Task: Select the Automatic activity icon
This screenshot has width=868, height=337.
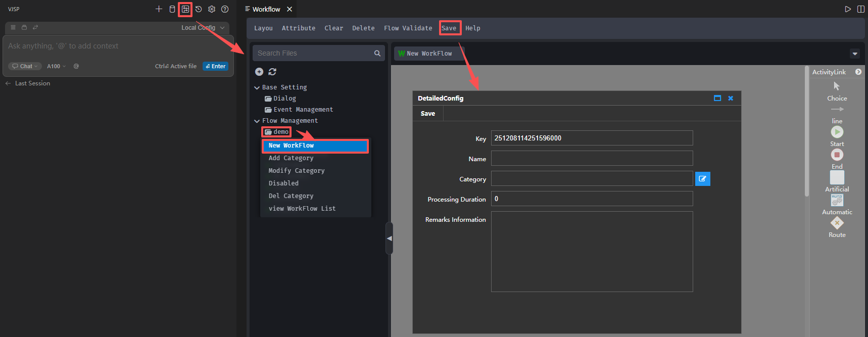Action: click(837, 200)
